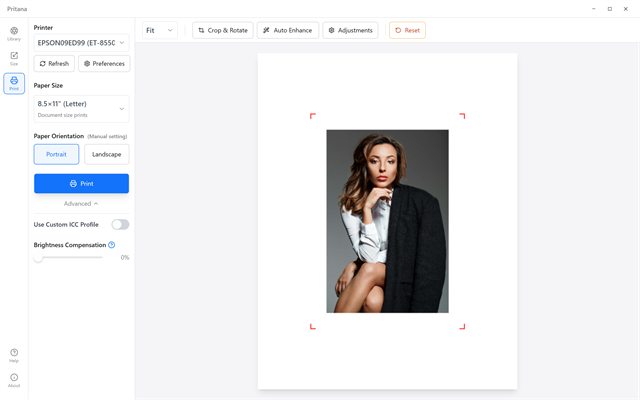Click the Refresh printers button
The width and height of the screenshot is (640, 400).
[54, 64]
